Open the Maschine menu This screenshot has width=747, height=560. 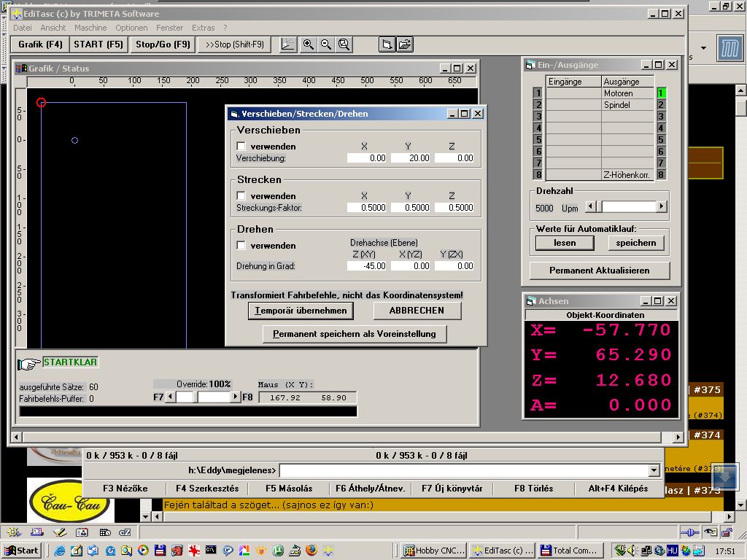(90, 28)
